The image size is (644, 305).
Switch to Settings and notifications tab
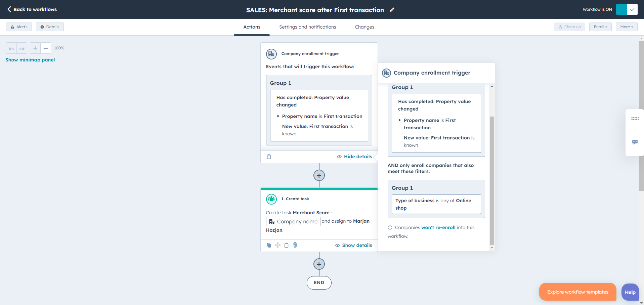coord(307,27)
